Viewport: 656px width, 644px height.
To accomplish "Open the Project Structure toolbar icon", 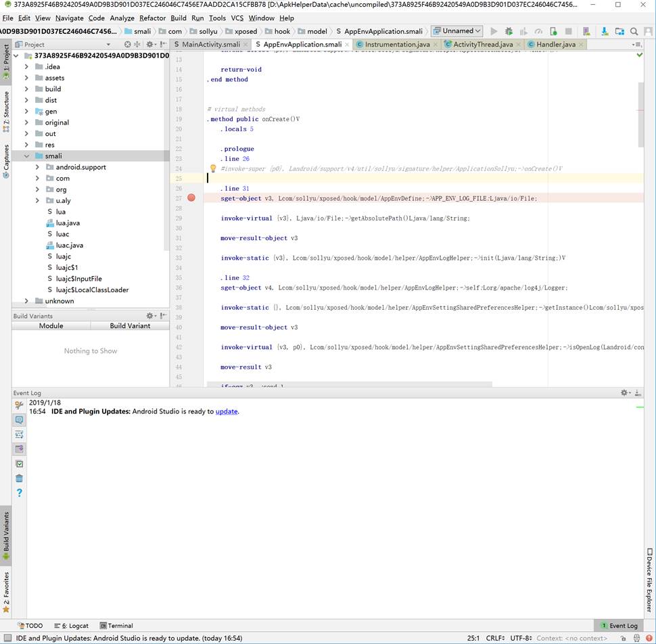I will pos(619,31).
